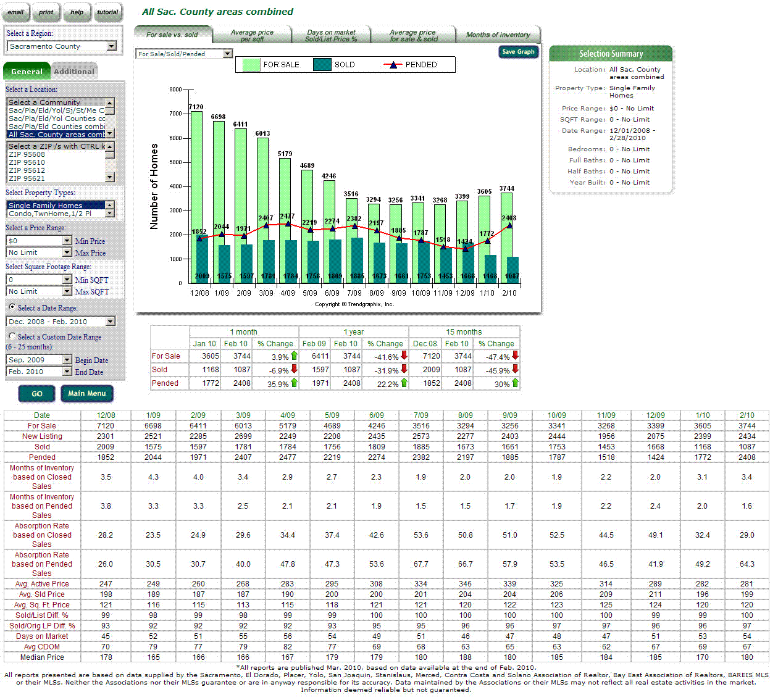Click the pended marker labeled 2477
The height and width of the screenshot is (700, 778).
pos(288,223)
